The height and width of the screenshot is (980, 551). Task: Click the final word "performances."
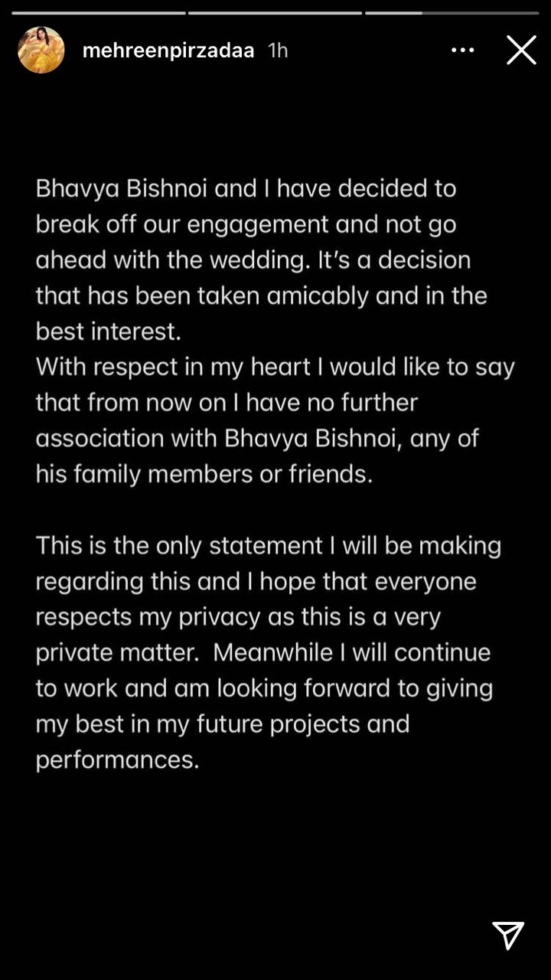click(x=117, y=759)
